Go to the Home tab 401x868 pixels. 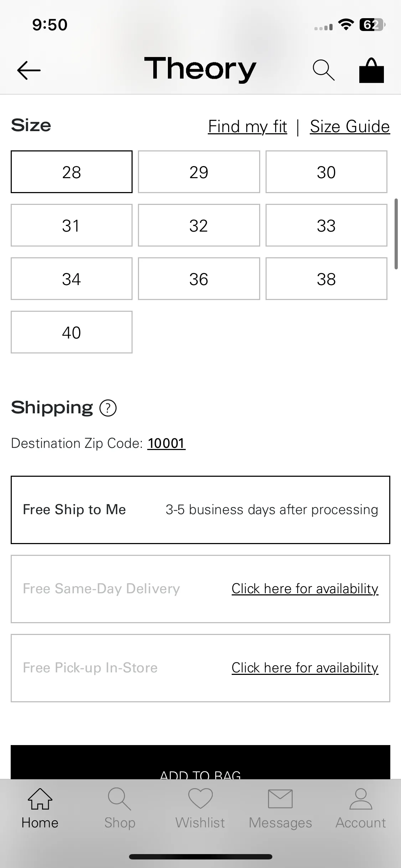pos(40,808)
